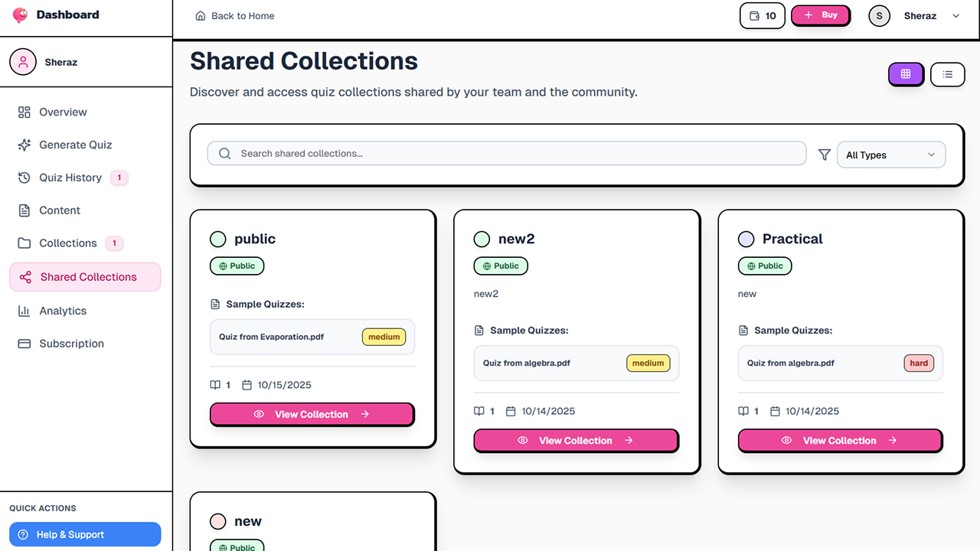Click the pink Buy button
The width and height of the screenshot is (980, 551).
click(821, 15)
